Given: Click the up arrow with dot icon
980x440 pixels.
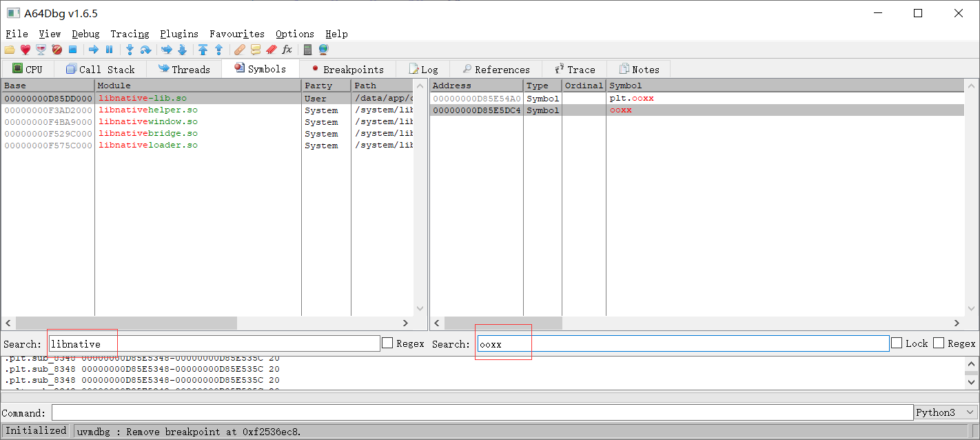Looking at the screenshot, I should coord(218,50).
